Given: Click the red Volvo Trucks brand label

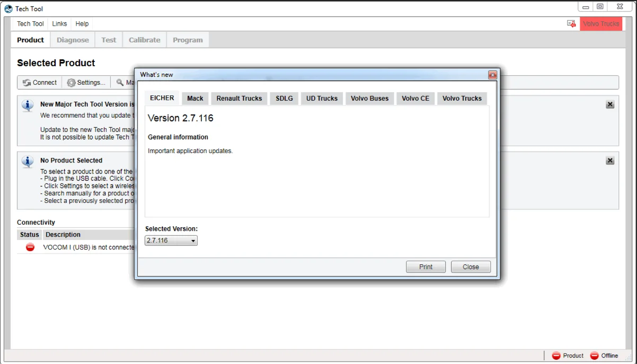Looking at the screenshot, I should point(601,24).
